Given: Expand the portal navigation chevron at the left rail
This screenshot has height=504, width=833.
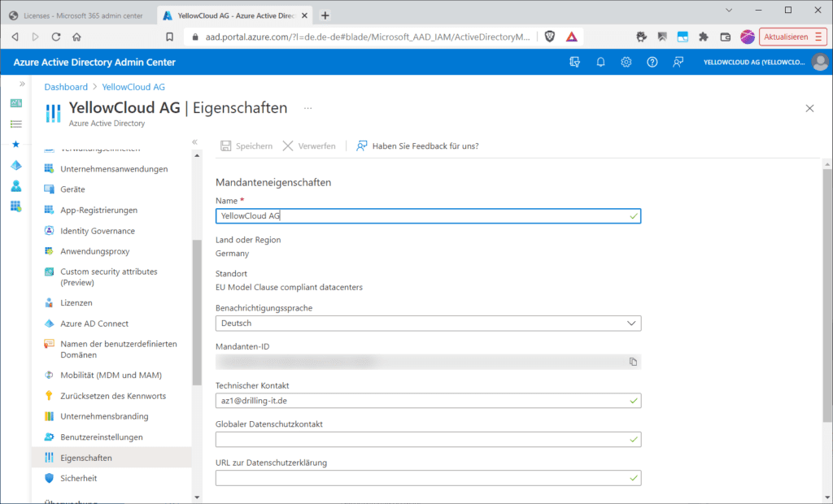Looking at the screenshot, I should point(22,84).
